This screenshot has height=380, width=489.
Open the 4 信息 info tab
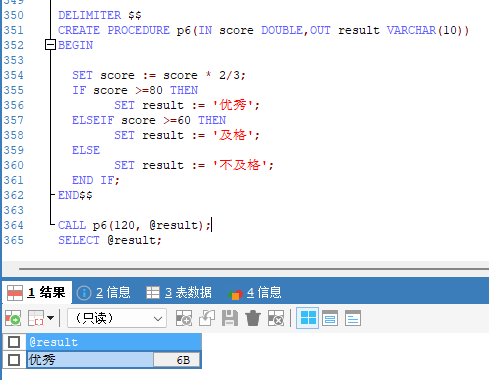click(255, 293)
